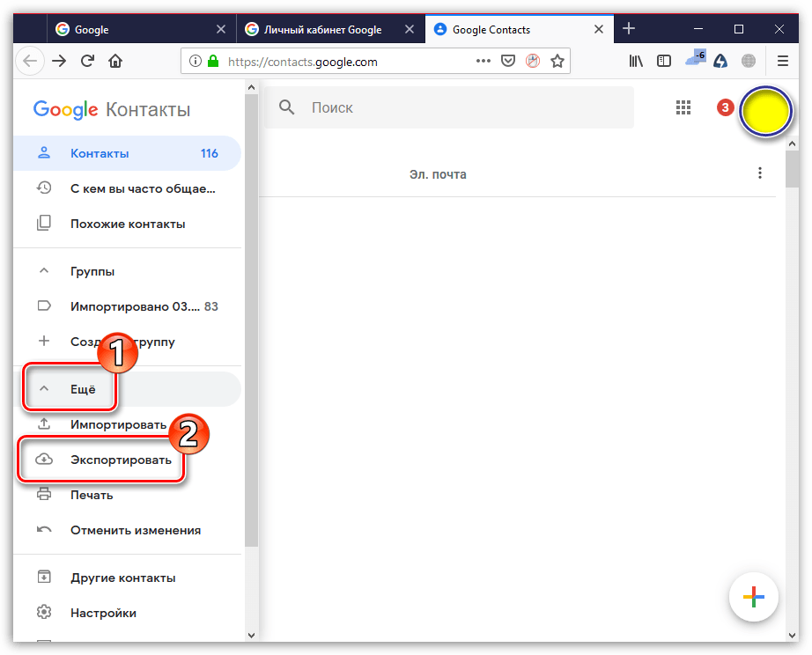Screen dimensions: 812x655
Task: Bookmark this page with the star icon
Action: (x=557, y=61)
